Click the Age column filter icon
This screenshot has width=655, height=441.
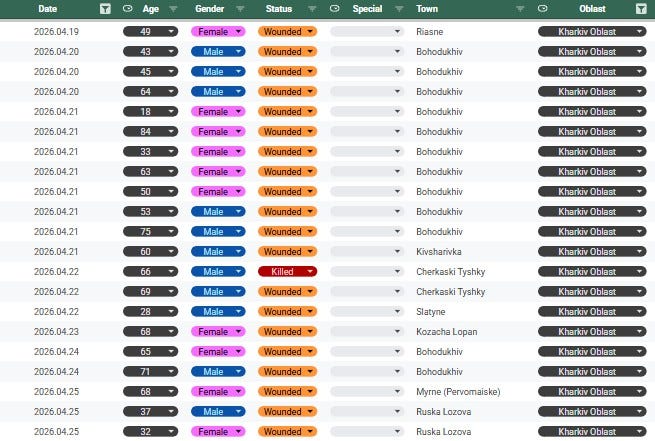pos(173,9)
